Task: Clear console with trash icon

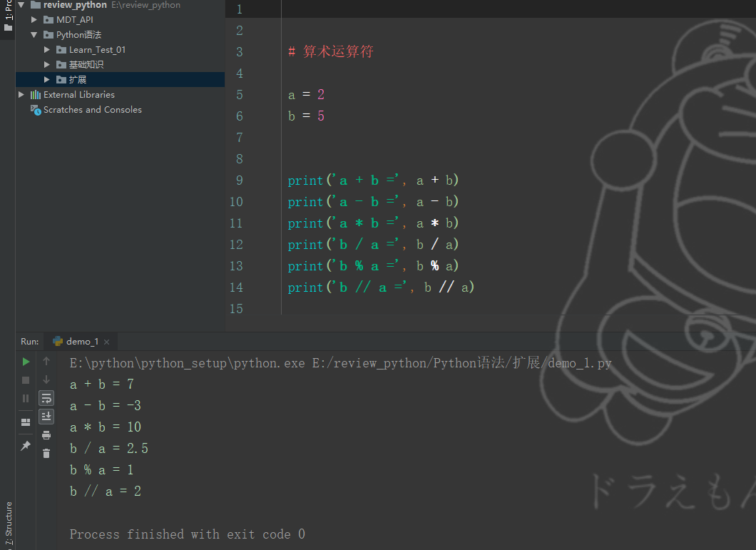Action: [x=46, y=454]
